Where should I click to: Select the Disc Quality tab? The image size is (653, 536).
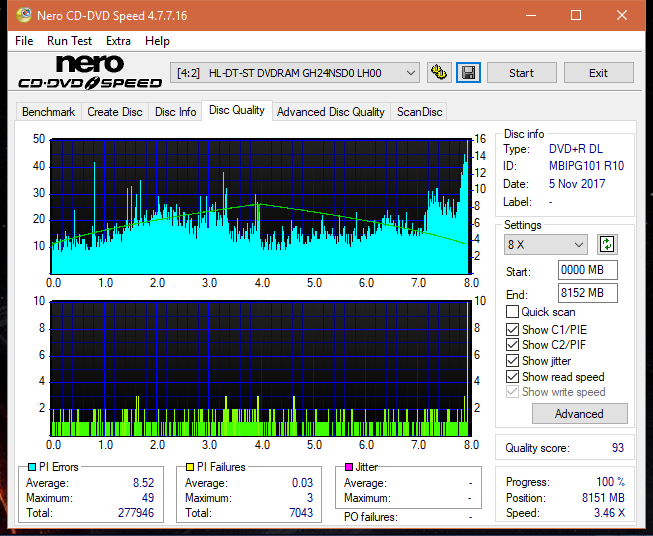pos(237,110)
